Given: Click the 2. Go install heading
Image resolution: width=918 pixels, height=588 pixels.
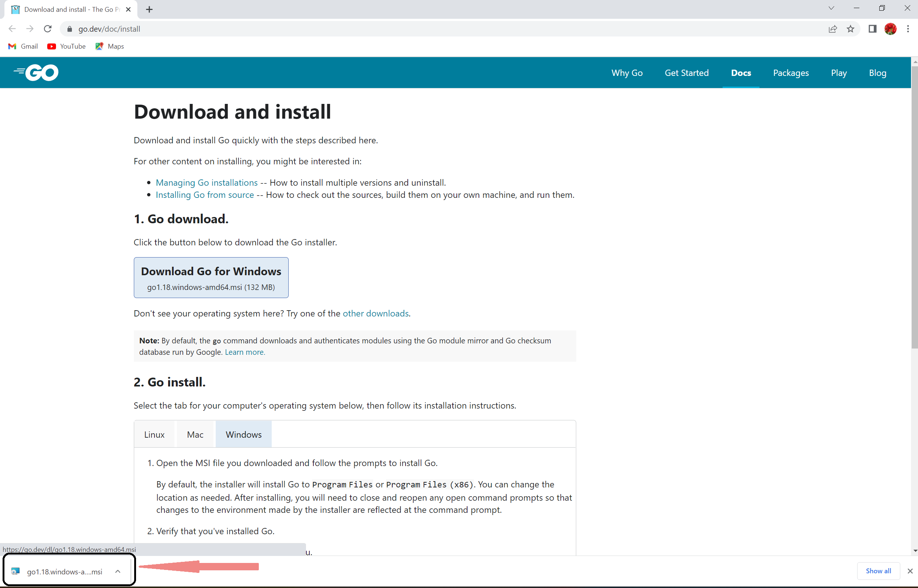Looking at the screenshot, I should coord(170,382).
